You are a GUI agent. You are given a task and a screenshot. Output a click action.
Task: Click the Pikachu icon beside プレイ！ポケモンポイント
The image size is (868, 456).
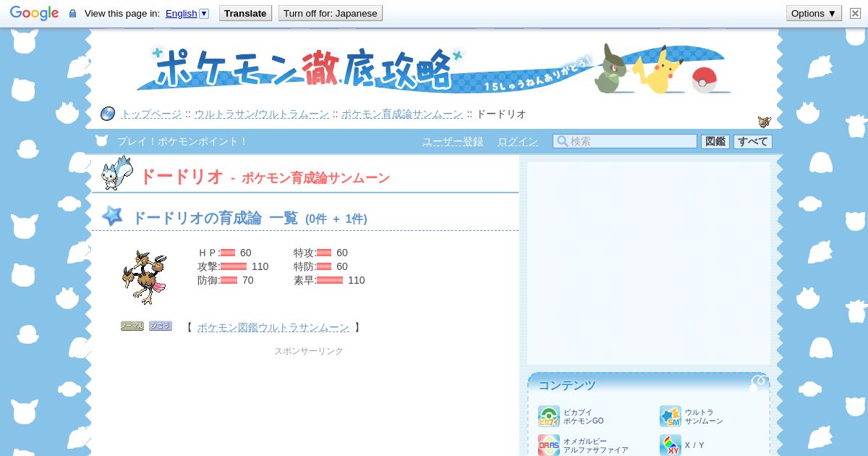pos(101,140)
